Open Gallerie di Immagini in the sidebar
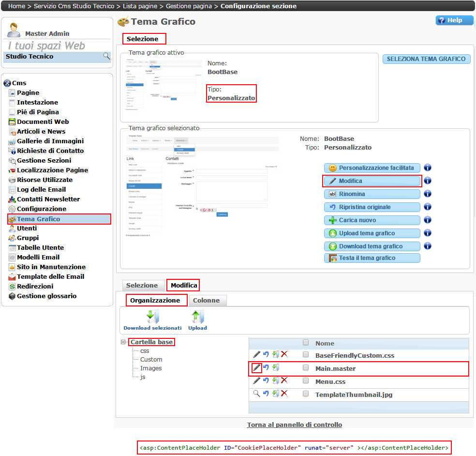The height and width of the screenshot is (456, 476). click(50, 141)
